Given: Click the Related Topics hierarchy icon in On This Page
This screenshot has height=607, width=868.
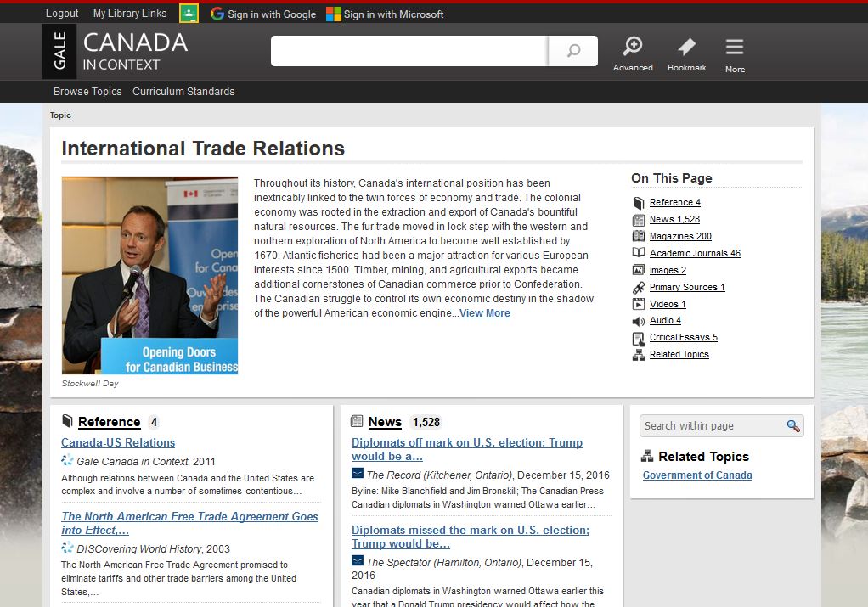Looking at the screenshot, I should pyautogui.click(x=639, y=355).
